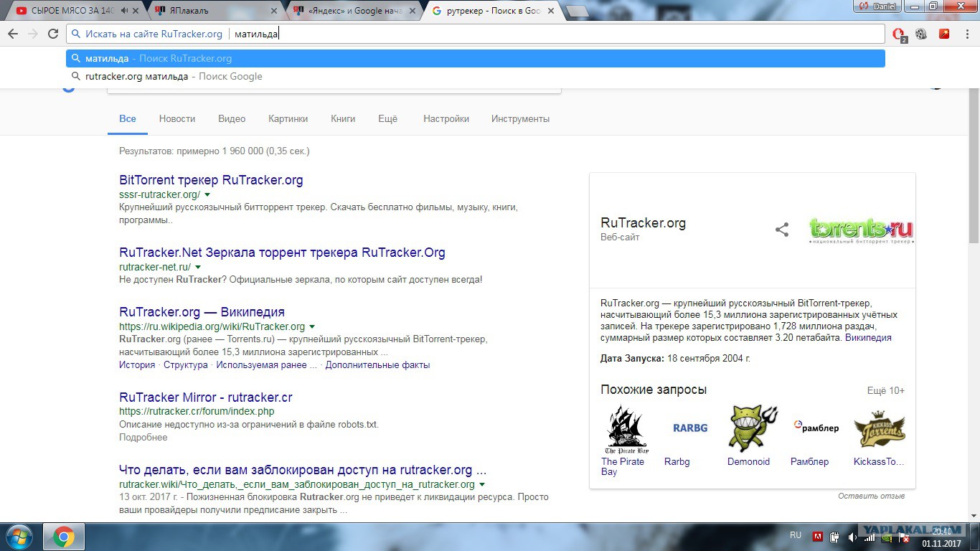Open a new tab with the new-tab button
Screen dimensions: 980x551
578,11
